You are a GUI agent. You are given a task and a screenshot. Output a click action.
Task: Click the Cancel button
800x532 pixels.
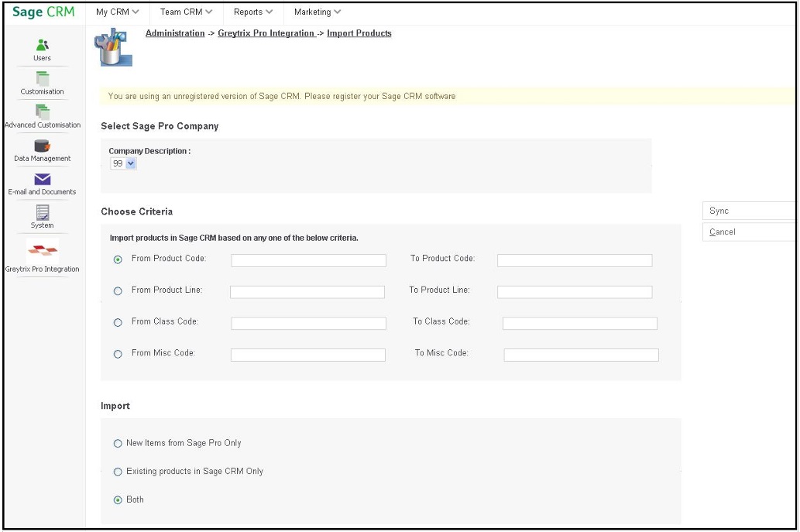(x=748, y=232)
